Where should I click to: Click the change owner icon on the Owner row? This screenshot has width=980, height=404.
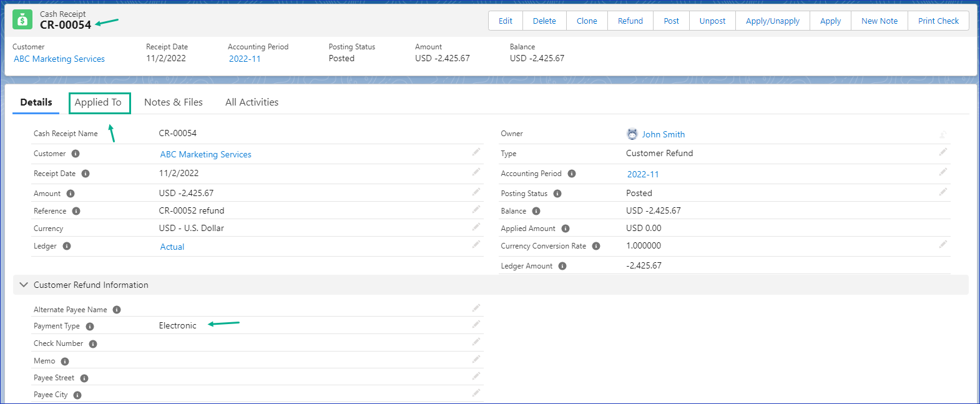943,134
